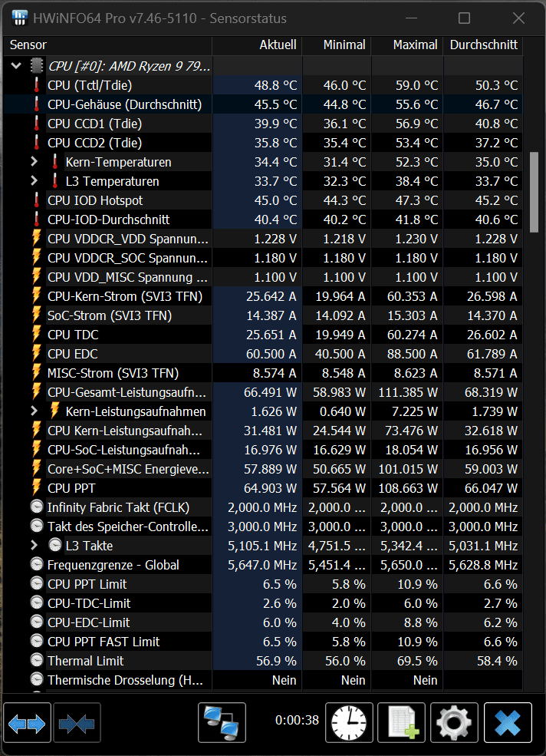Image resolution: width=546 pixels, height=756 pixels.
Task: Select the CPU-SoC-Leistungsaufnahme row
Action: coord(263,450)
